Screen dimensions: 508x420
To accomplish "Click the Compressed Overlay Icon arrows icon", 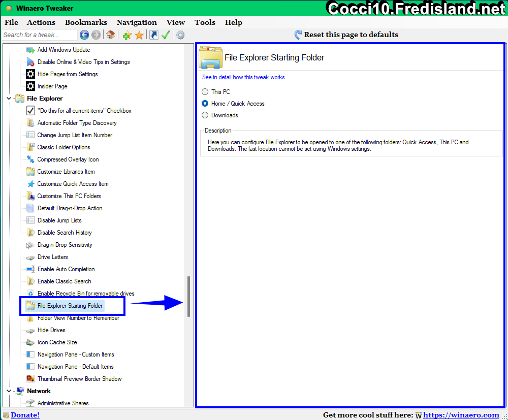I will 30,159.
